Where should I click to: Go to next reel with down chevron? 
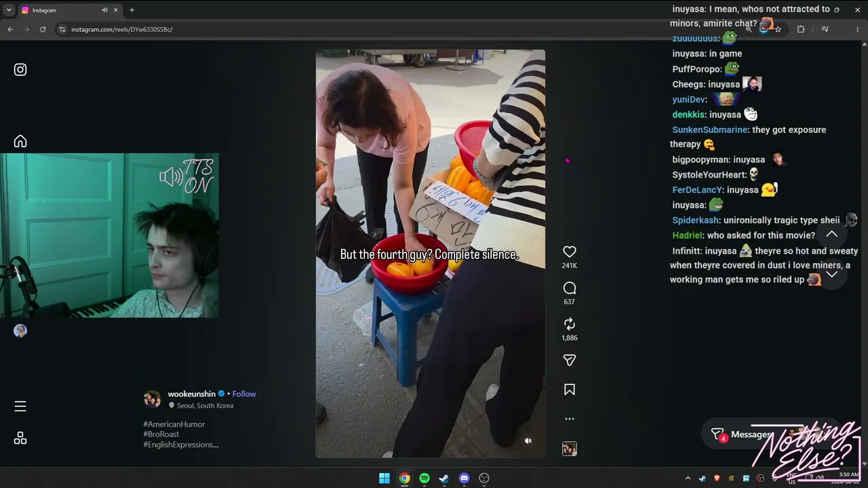[x=831, y=274]
